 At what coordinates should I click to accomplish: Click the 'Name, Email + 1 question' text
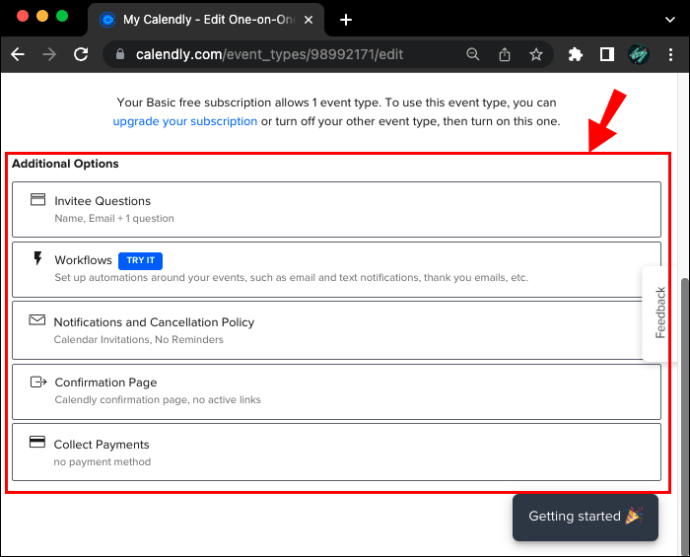(x=114, y=218)
